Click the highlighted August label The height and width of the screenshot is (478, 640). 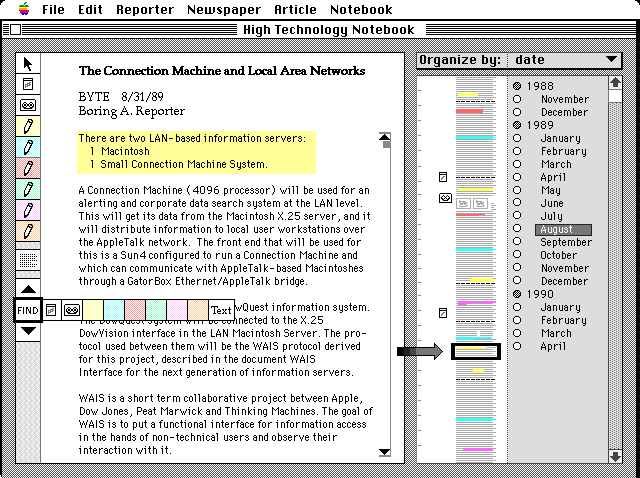click(563, 229)
